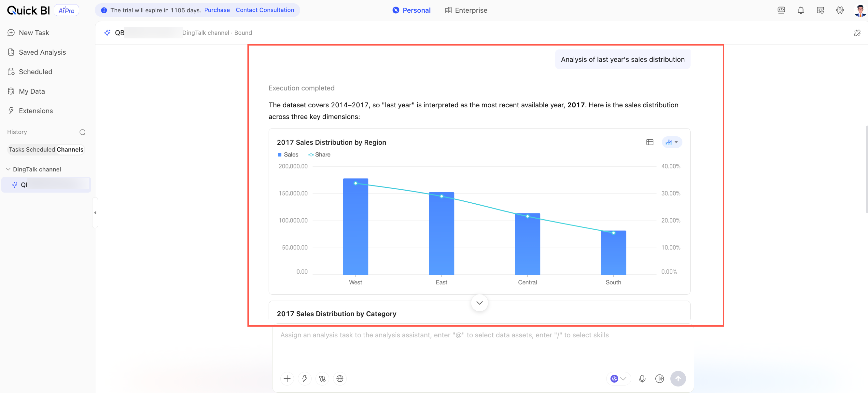
Task: Toggle the Sales legend item
Action: click(x=288, y=155)
